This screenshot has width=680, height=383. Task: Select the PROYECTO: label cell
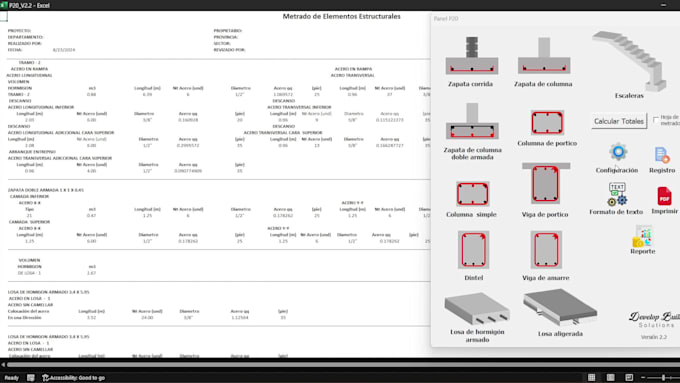[x=20, y=31]
